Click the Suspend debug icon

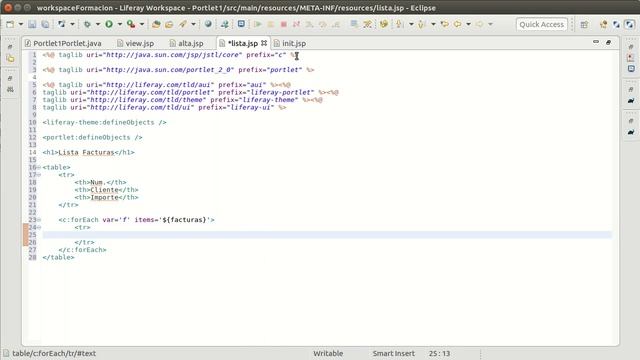point(271,24)
